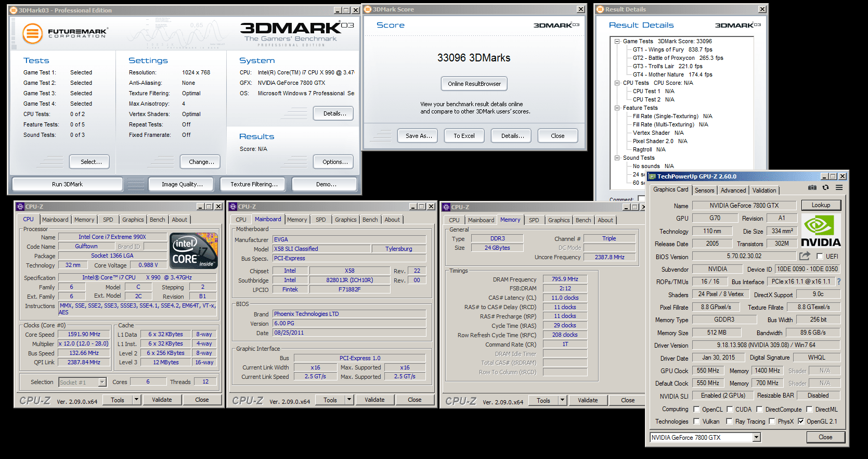Refresh GPU-Z data with the refresh icon

825,187
